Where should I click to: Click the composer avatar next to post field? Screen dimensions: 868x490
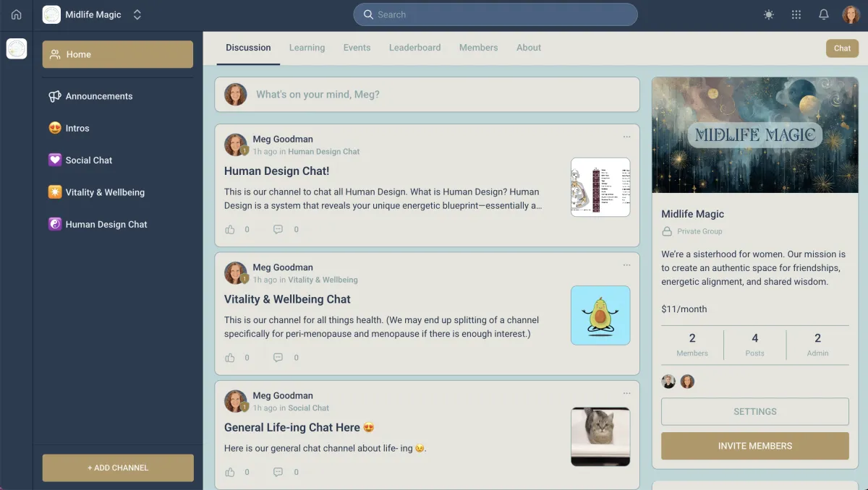pos(236,95)
